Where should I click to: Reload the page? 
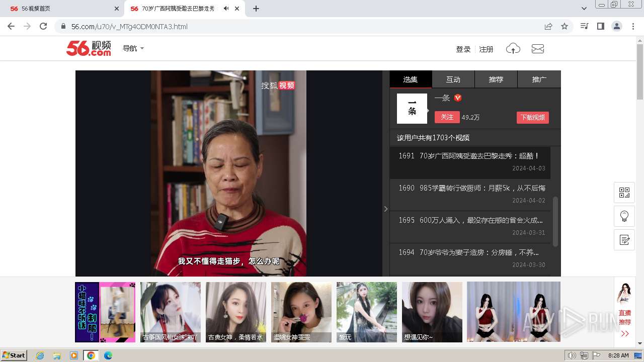point(43,26)
